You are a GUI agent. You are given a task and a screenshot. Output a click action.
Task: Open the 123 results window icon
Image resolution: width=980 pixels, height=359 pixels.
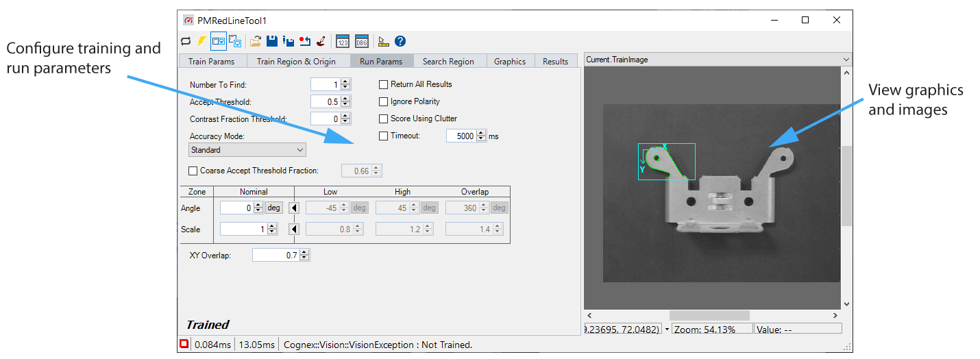(x=343, y=41)
